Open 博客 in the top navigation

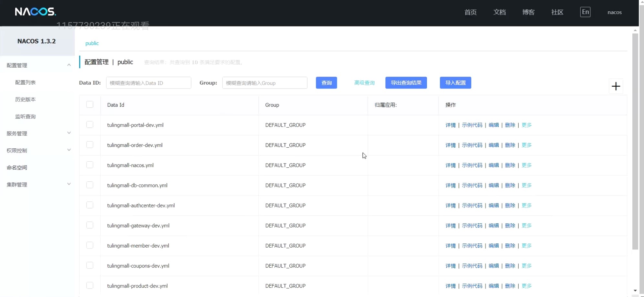(528, 12)
